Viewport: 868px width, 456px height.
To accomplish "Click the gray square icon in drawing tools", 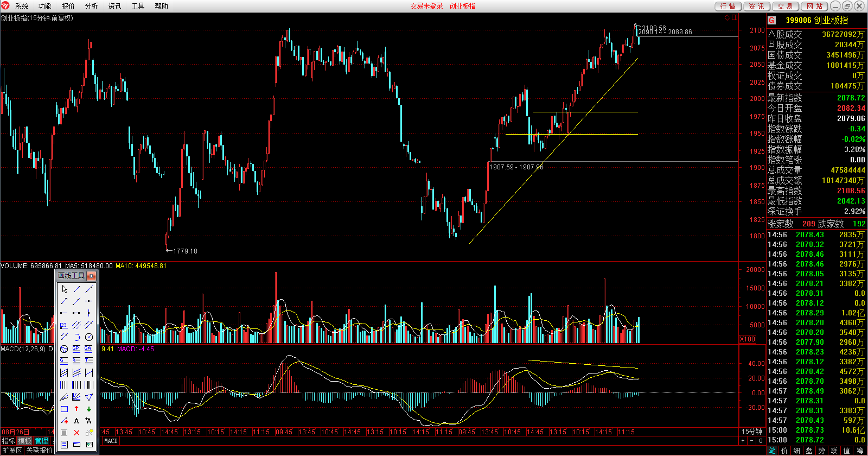I will 64,433.
